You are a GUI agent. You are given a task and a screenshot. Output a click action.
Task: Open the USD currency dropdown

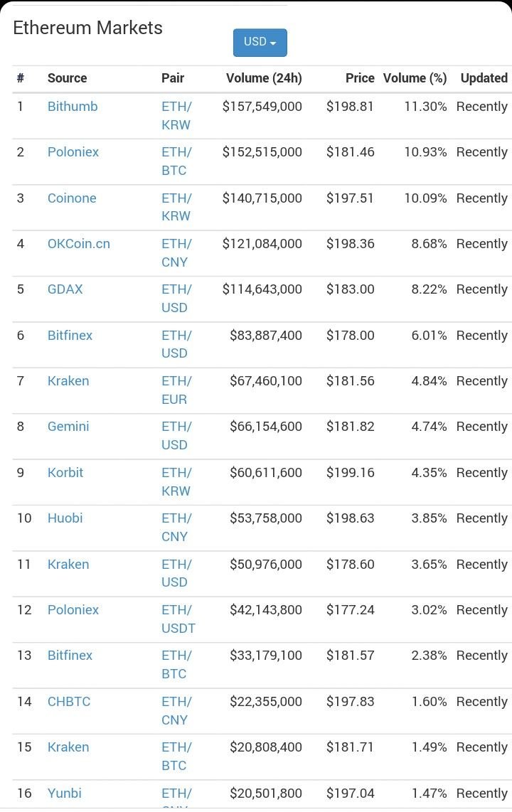click(x=260, y=43)
